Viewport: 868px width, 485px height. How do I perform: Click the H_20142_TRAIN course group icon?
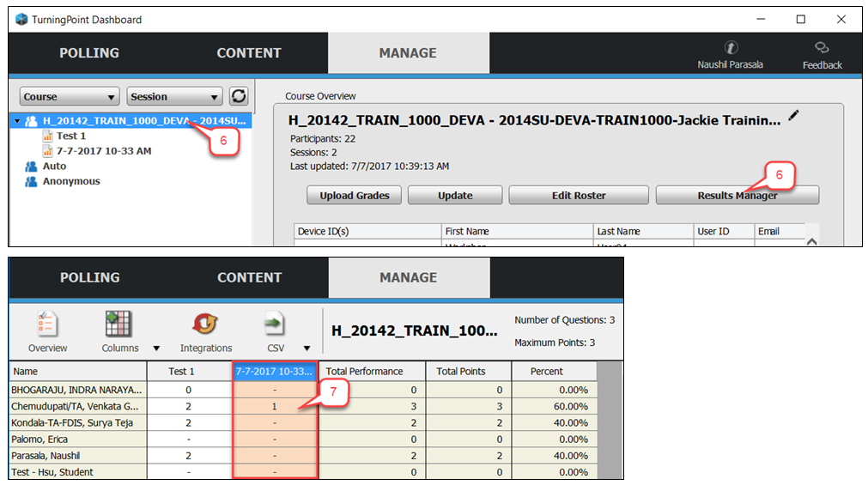click(x=31, y=121)
